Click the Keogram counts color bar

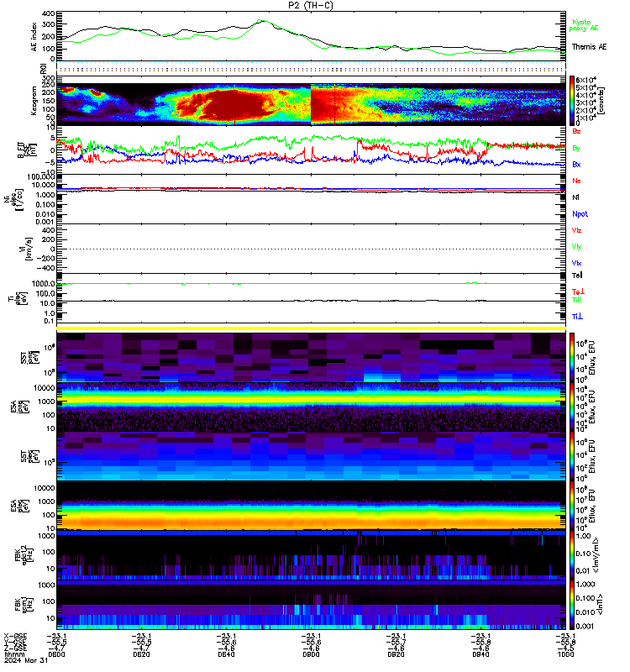pyautogui.click(x=572, y=101)
